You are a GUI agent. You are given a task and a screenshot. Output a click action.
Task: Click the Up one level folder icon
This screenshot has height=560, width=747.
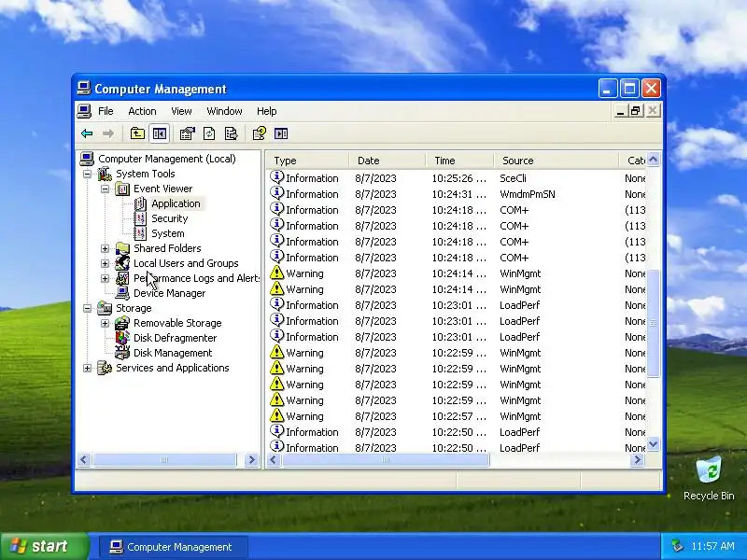(x=137, y=133)
